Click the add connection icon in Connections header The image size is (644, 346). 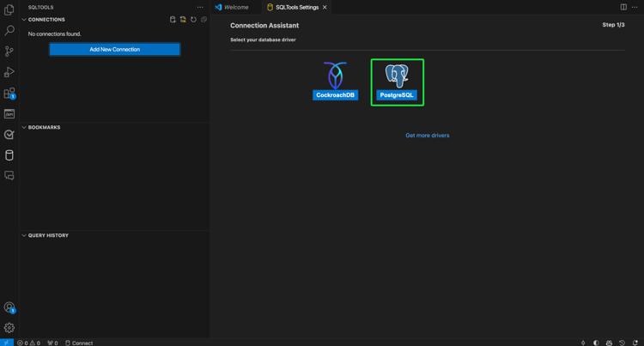tap(173, 19)
